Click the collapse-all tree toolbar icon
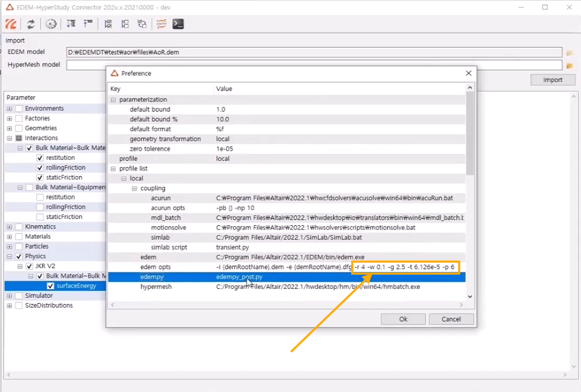The height and width of the screenshot is (392, 581). click(x=87, y=24)
